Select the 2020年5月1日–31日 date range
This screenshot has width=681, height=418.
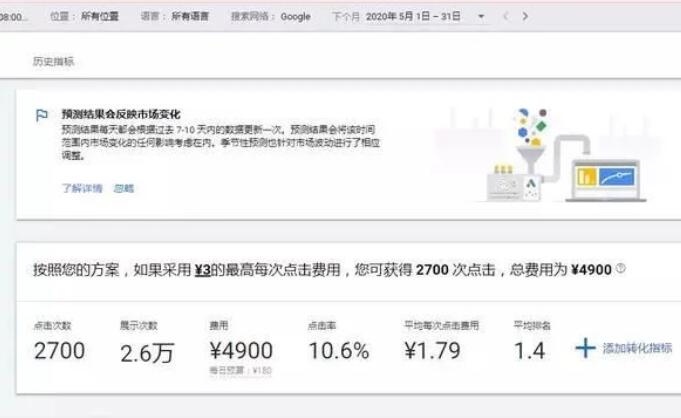(413, 17)
